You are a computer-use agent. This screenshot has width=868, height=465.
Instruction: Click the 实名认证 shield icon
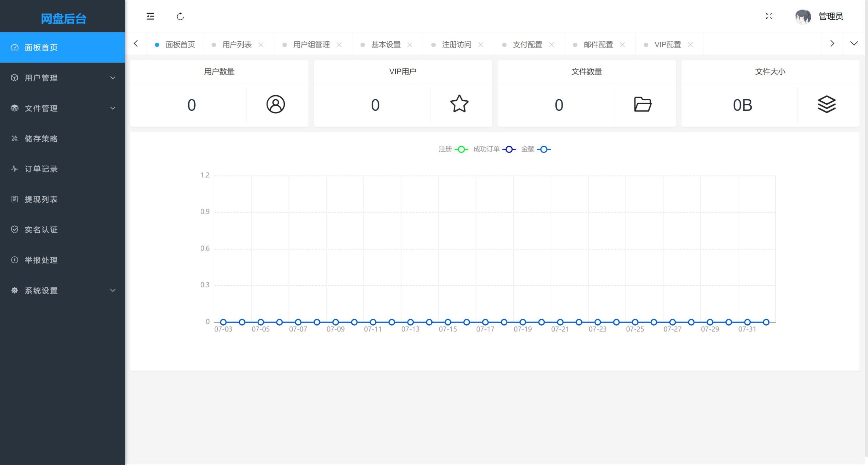pos(14,229)
